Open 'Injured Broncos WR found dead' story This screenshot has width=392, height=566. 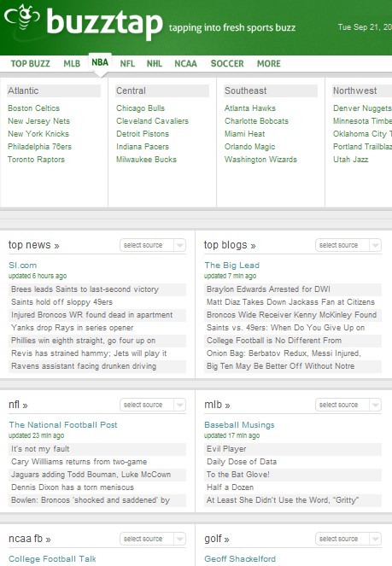point(97,315)
